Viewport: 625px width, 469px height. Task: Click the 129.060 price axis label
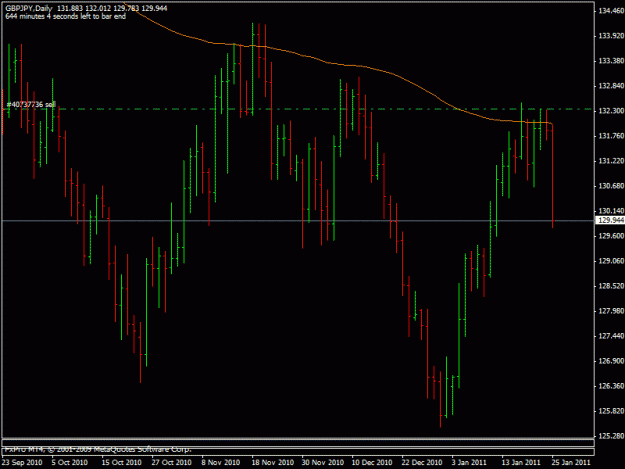click(x=611, y=261)
